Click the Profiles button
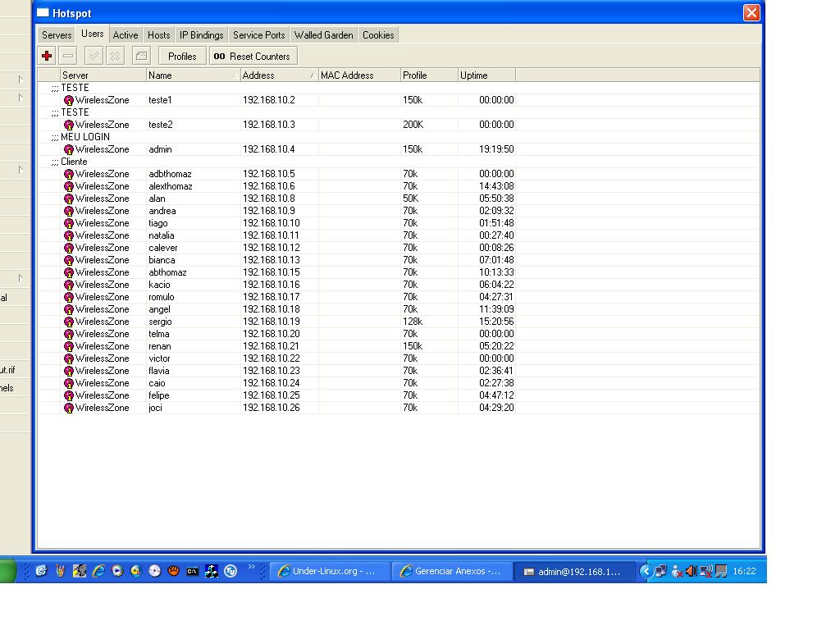This screenshot has width=840, height=630. [182, 57]
